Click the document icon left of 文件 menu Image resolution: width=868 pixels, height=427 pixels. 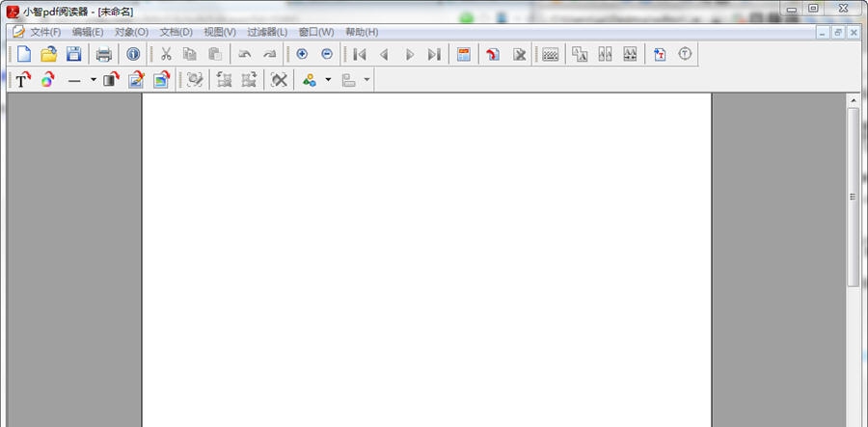(19, 32)
